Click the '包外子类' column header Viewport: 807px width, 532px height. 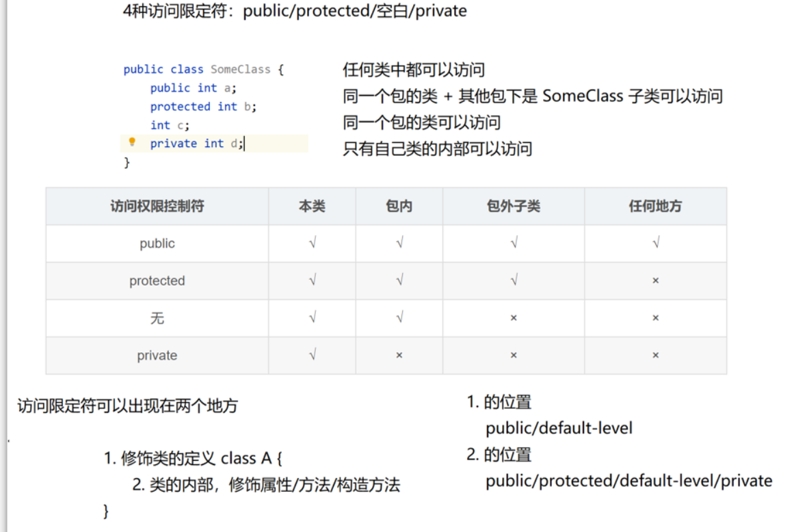[513, 206]
